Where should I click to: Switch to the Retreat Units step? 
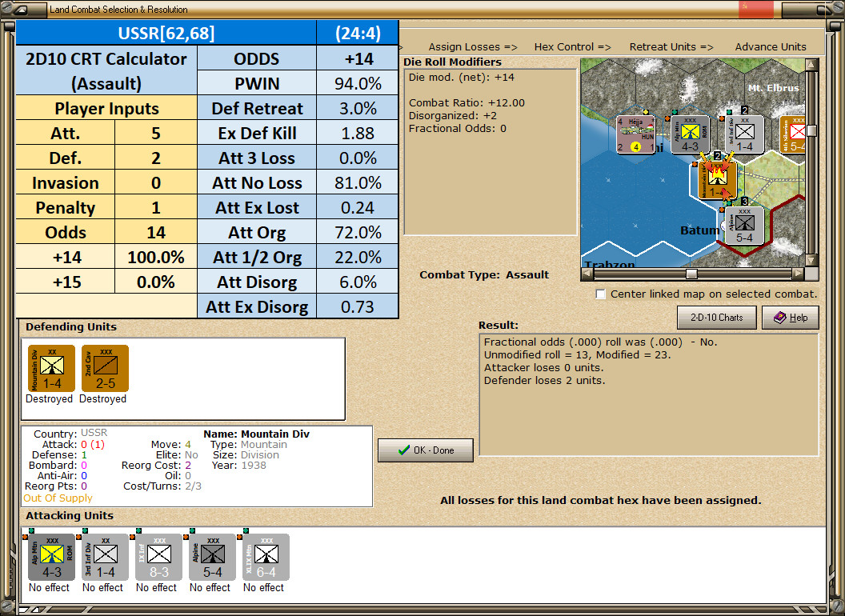click(x=671, y=47)
